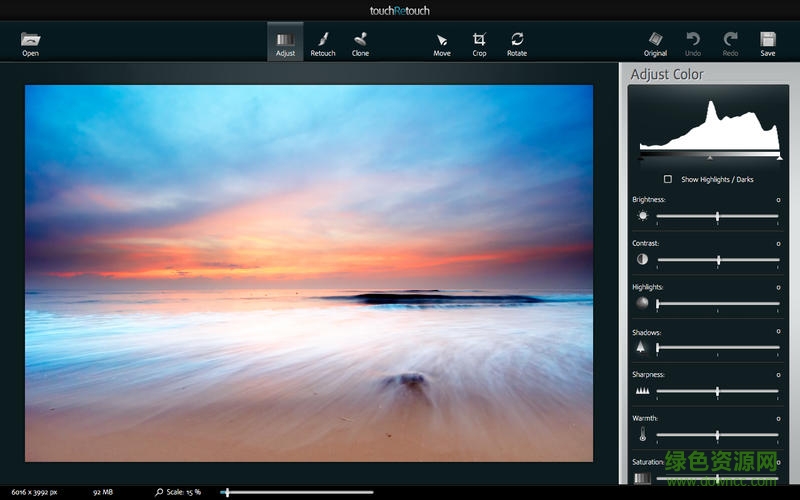This screenshot has width=800, height=500.
Task: Redo the last action
Action: (x=730, y=43)
